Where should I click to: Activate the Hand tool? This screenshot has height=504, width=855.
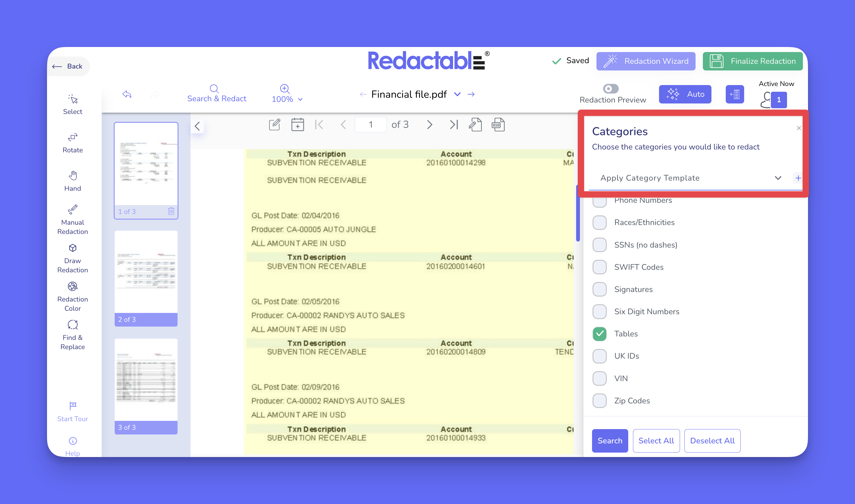tap(72, 181)
